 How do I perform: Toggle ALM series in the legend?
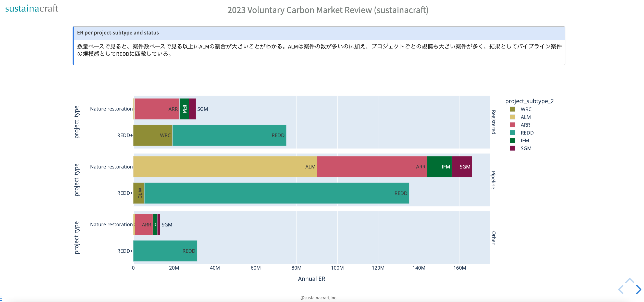coord(525,117)
